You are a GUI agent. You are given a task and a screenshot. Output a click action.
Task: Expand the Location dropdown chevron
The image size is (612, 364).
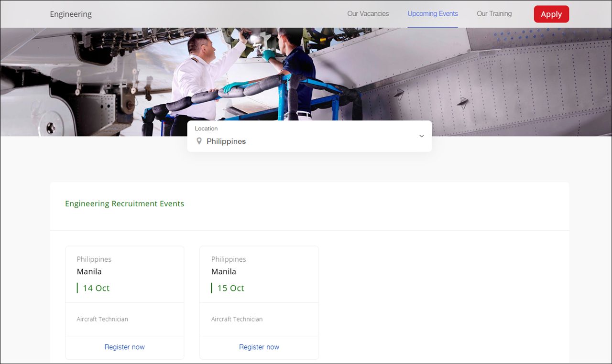point(421,136)
